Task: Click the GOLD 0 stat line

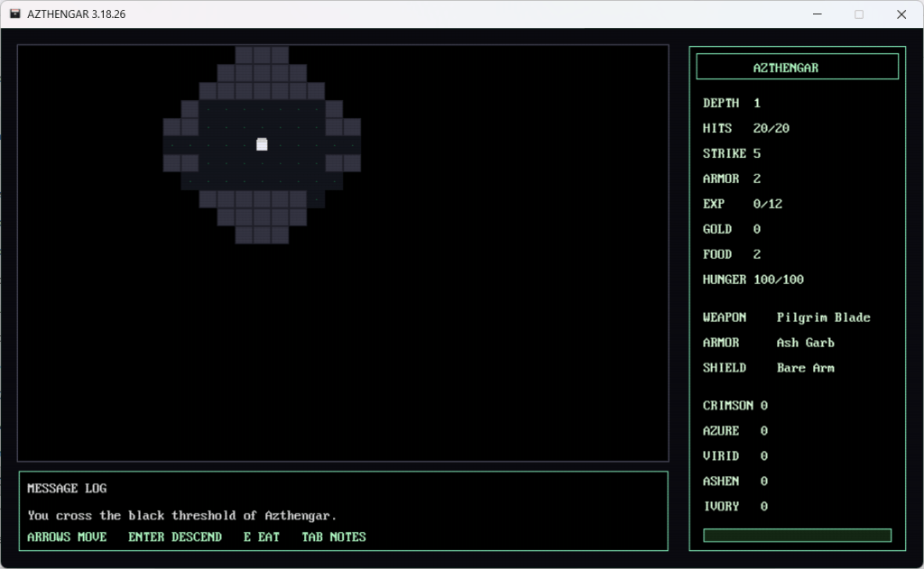Action: 731,229
